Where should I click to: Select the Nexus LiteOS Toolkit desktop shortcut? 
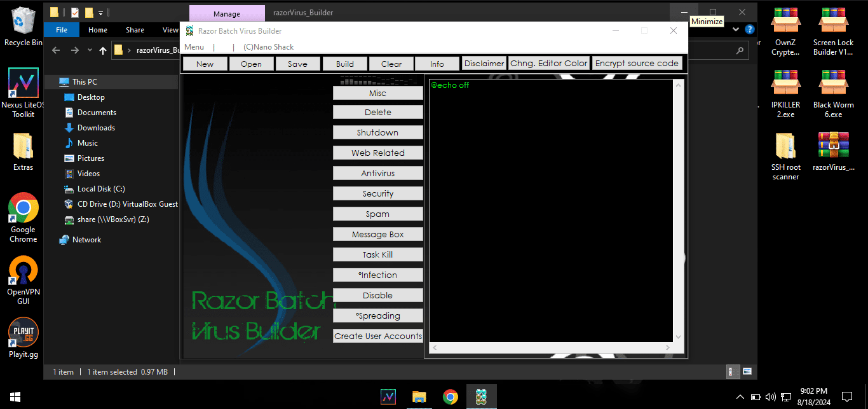click(23, 93)
